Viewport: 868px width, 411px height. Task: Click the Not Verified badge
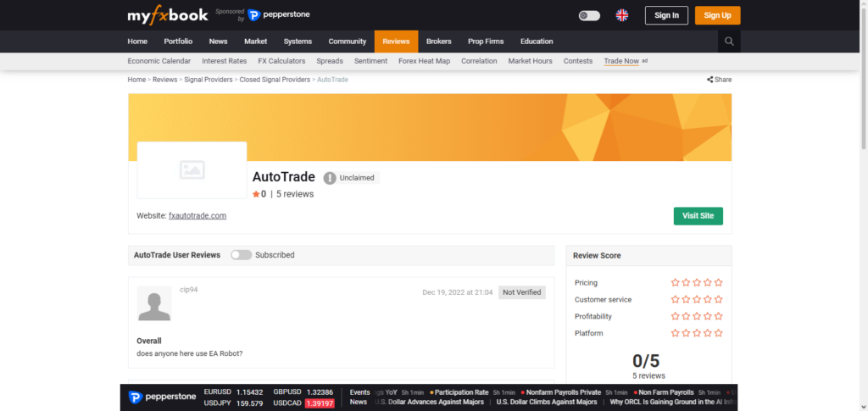[522, 292]
